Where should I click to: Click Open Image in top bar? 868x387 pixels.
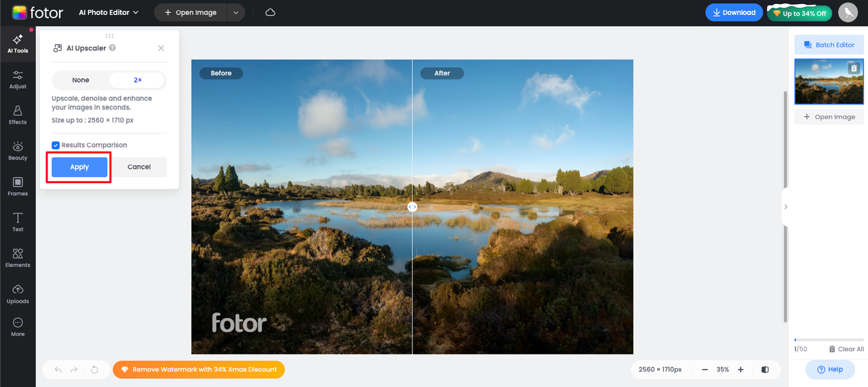click(191, 12)
